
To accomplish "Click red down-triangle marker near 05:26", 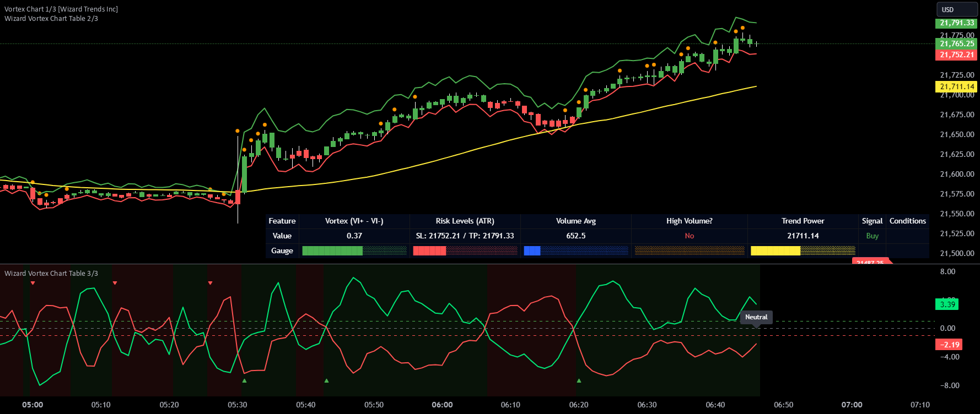I will 211,283.
